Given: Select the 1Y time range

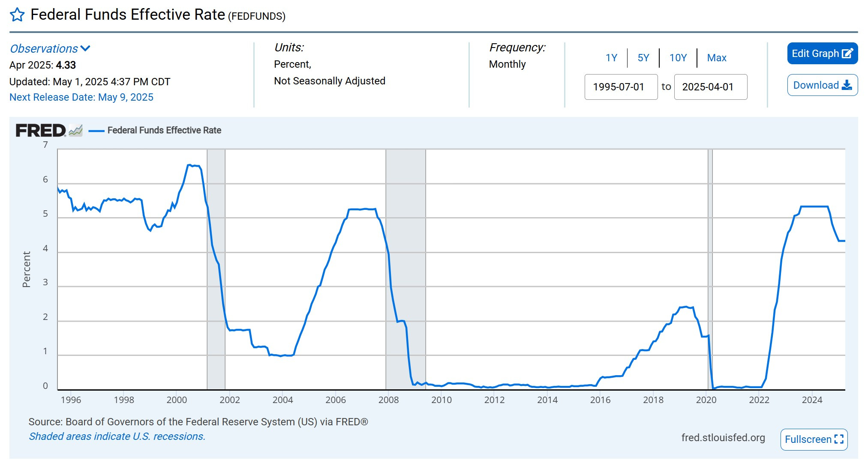Looking at the screenshot, I should [611, 58].
